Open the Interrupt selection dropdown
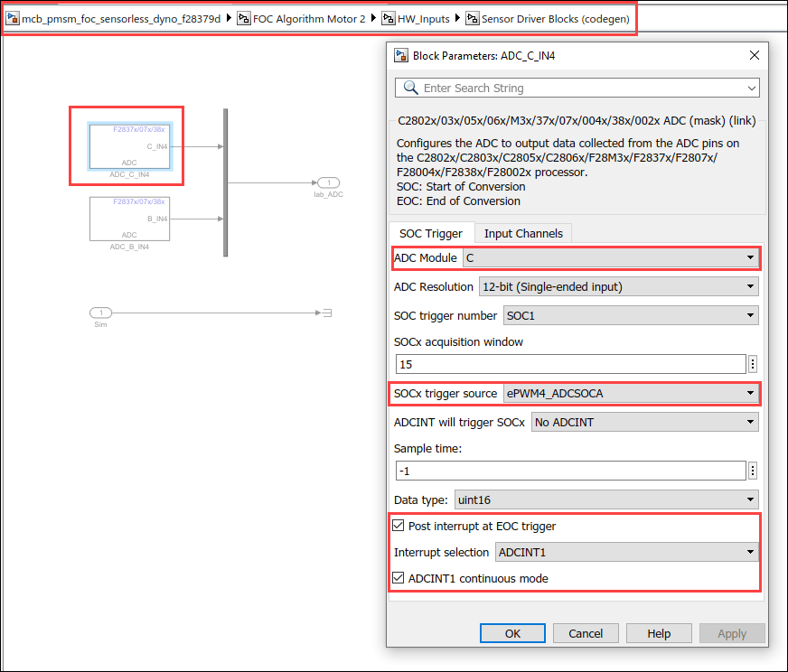 tap(626, 552)
